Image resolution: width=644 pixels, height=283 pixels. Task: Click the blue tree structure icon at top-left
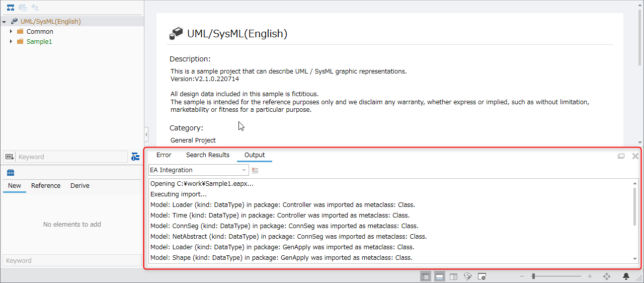point(10,8)
